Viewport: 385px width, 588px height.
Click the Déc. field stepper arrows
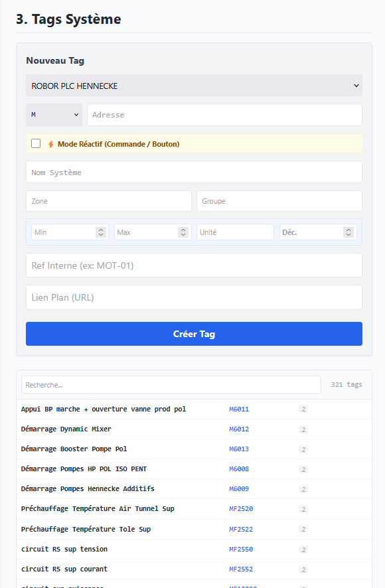tap(348, 232)
